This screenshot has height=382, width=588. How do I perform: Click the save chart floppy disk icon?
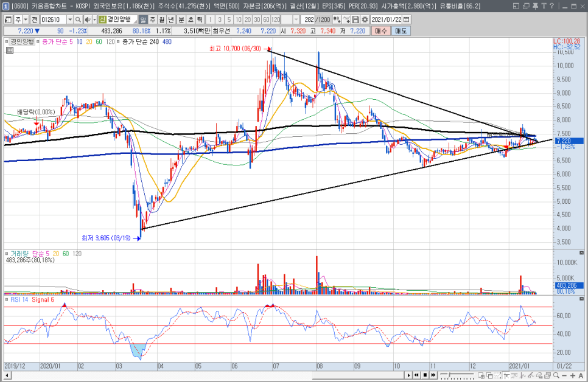coord(355,19)
